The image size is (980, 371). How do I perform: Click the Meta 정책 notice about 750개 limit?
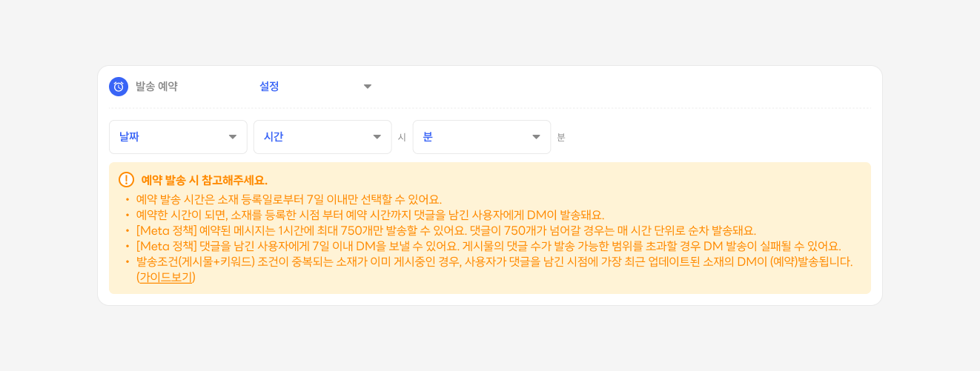[446, 230]
